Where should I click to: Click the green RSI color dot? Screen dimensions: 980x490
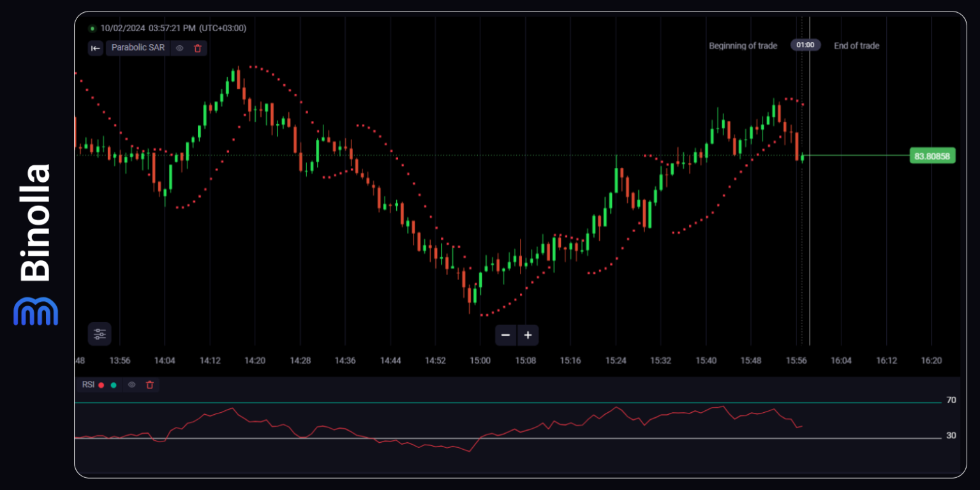coord(114,385)
